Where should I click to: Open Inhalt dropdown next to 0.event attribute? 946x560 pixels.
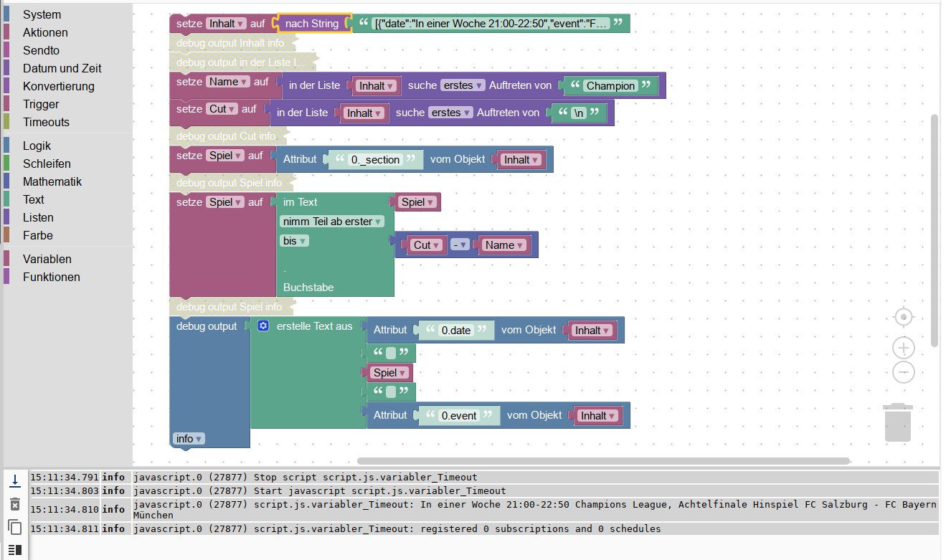[599, 416]
